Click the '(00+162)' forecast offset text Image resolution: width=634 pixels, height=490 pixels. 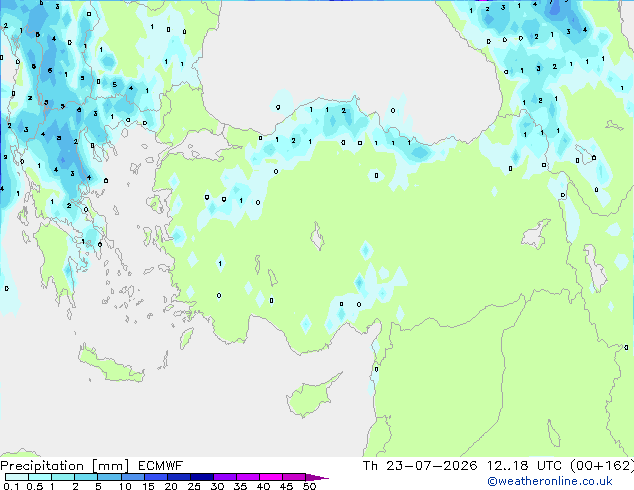[602, 466]
